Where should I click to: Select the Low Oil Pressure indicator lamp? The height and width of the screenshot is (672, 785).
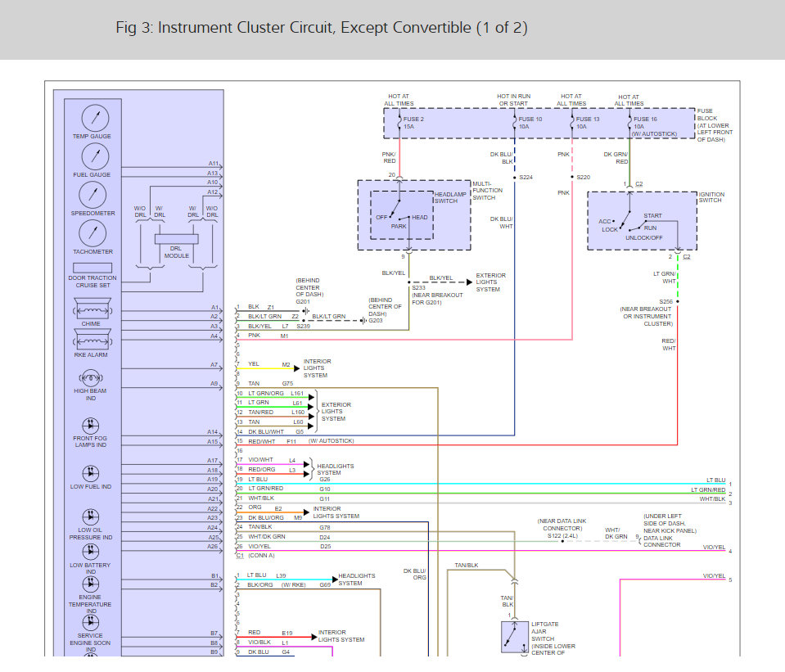pyautogui.click(x=91, y=516)
